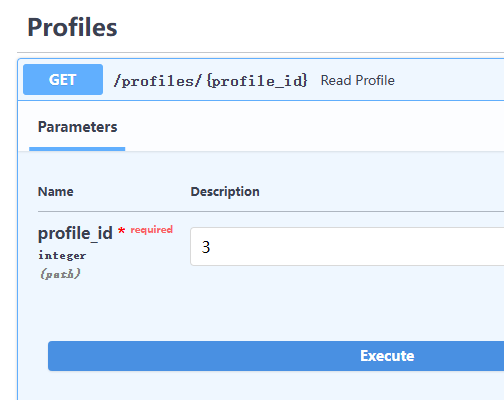Viewport: 504px width, 400px height.
Task: Run the request with Execute button
Action: pos(276,356)
